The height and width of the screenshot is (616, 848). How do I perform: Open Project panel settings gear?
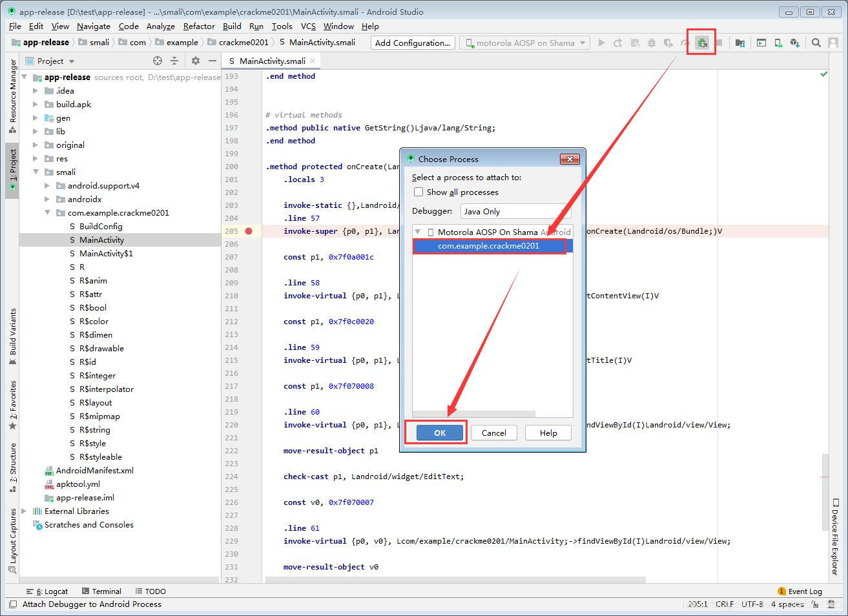click(x=196, y=61)
